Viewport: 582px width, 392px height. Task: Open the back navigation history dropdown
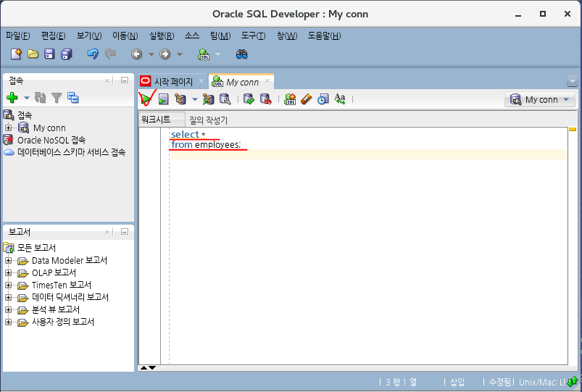click(x=151, y=54)
